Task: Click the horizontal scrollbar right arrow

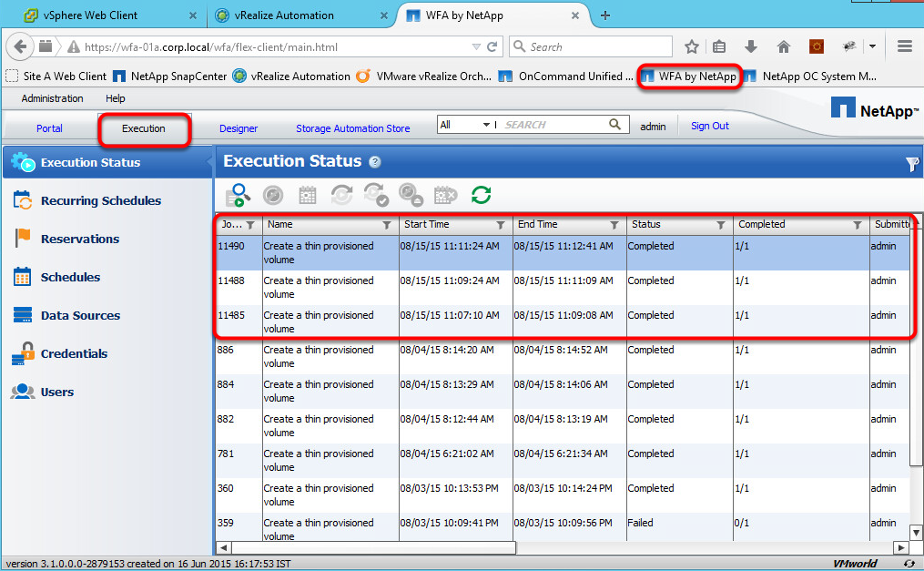Action: pyautogui.click(x=900, y=547)
